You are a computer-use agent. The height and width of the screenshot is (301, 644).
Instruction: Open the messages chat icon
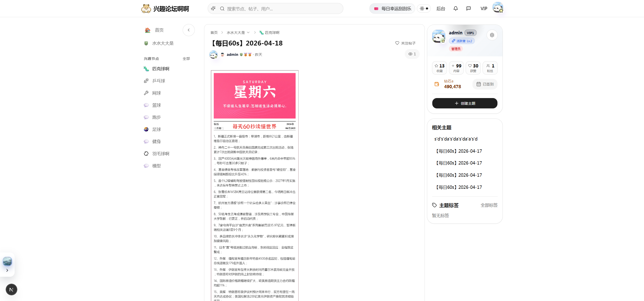point(468,9)
